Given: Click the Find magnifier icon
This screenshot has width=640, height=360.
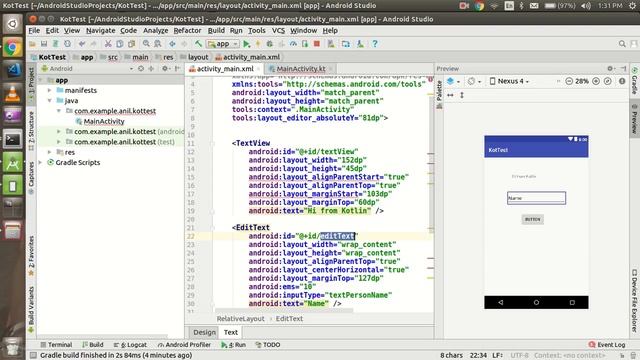Looking at the screenshot, I should click(x=146, y=44).
